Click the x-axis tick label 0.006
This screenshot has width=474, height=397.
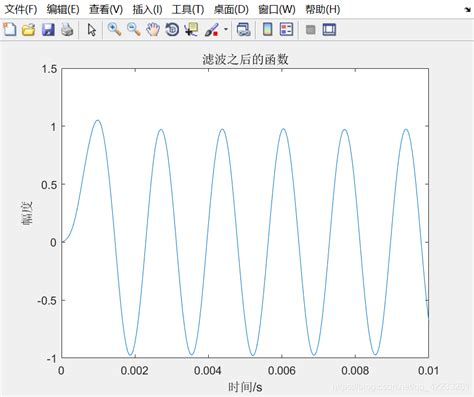282,370
